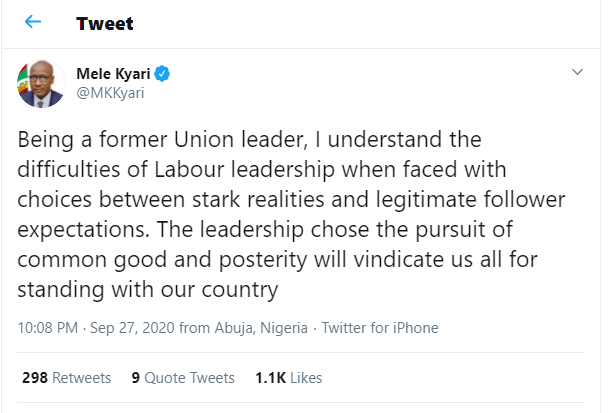The height and width of the screenshot is (413, 612).
Task: Click the Tweet header title
Action: click(104, 23)
